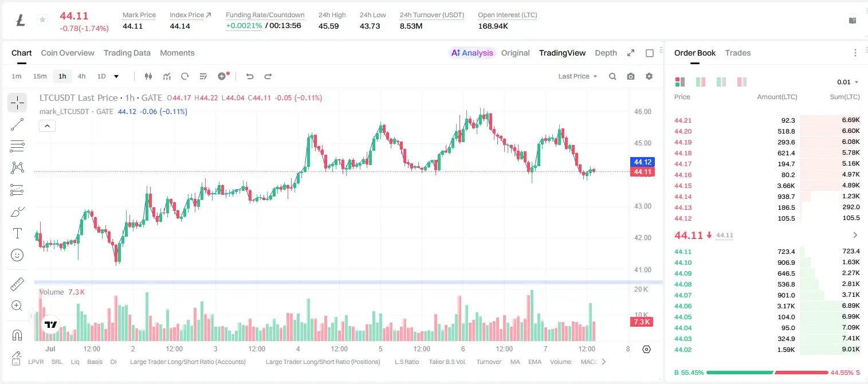868x384 pixels.
Task: Select the trend line drawing tool
Action: pyautogui.click(x=17, y=124)
